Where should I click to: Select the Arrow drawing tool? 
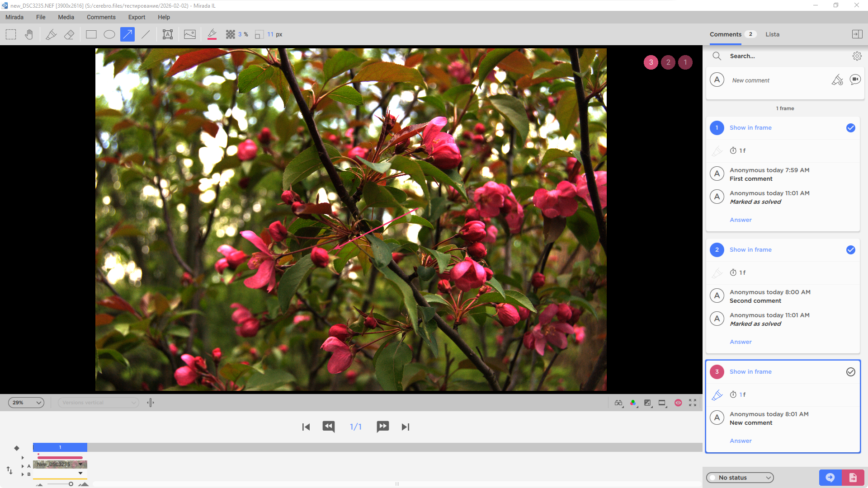pyautogui.click(x=127, y=34)
